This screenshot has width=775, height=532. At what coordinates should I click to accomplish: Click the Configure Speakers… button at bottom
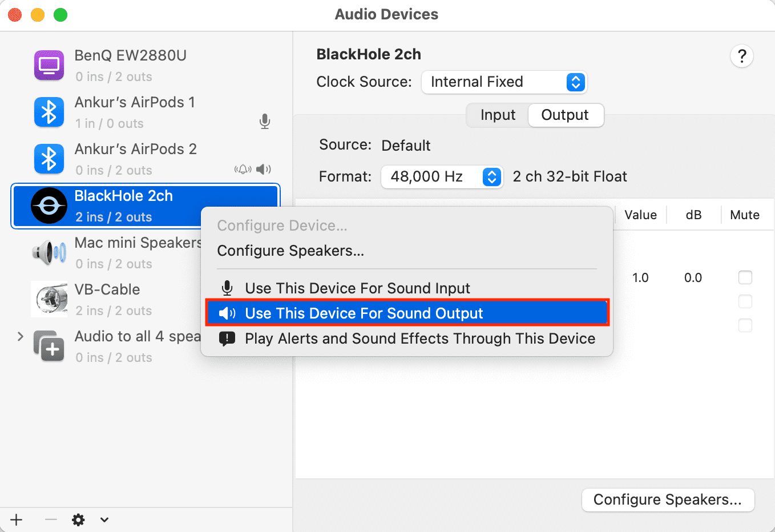click(668, 499)
